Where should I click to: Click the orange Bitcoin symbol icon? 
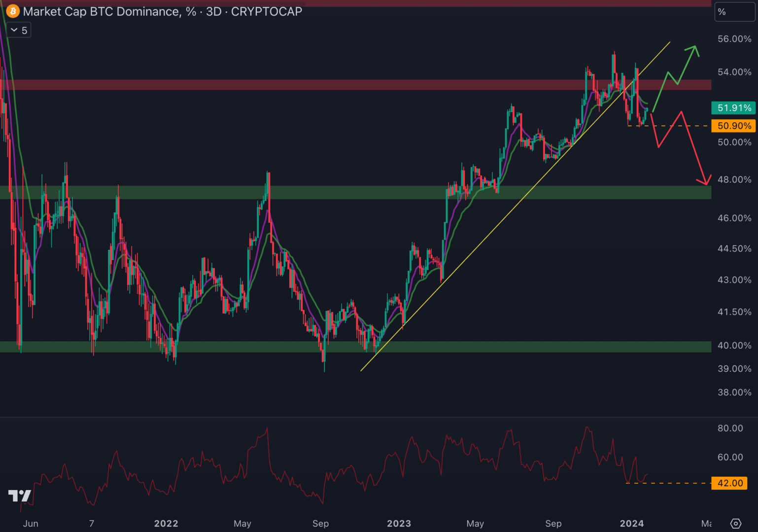coord(13,11)
